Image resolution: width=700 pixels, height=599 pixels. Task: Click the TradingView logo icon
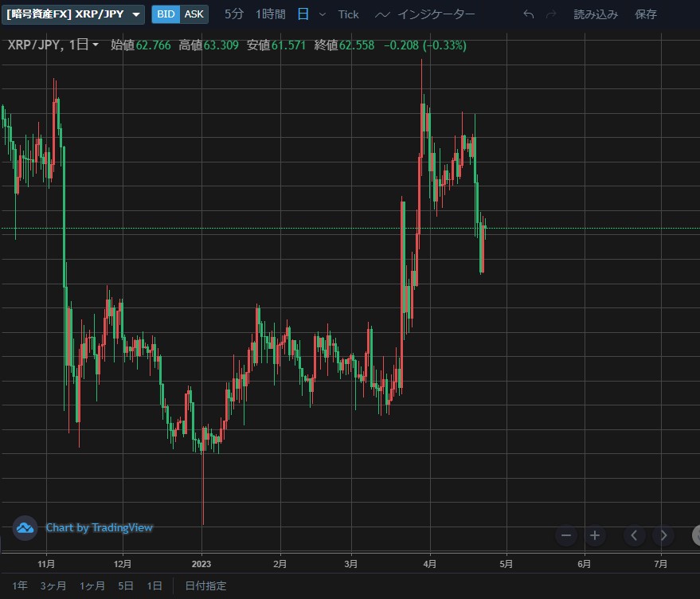[25, 528]
